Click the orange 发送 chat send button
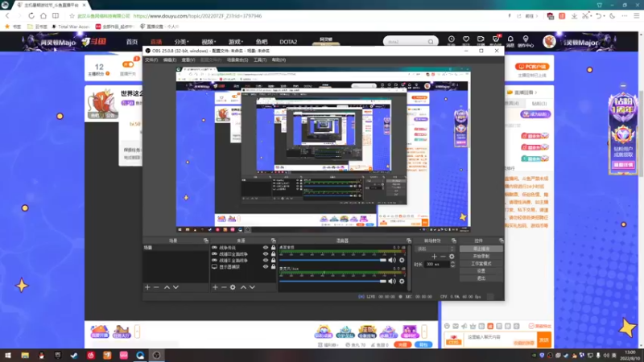This screenshot has height=362, width=644. pos(544,339)
